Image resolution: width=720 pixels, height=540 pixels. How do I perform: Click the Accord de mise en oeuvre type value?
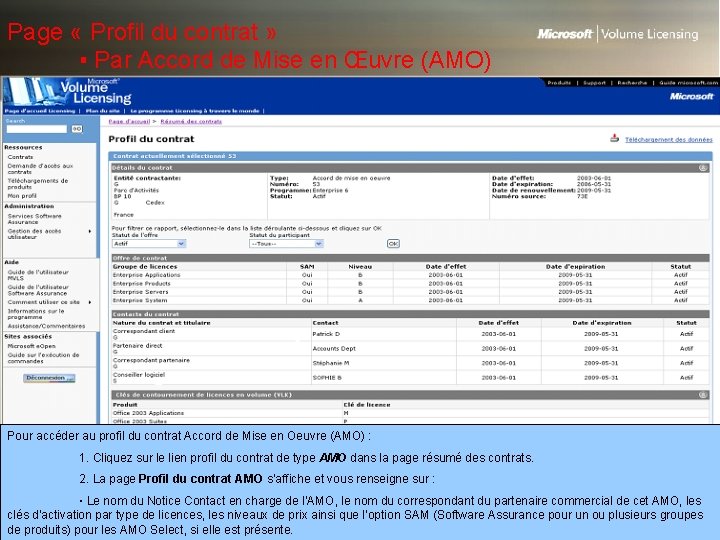point(351,178)
